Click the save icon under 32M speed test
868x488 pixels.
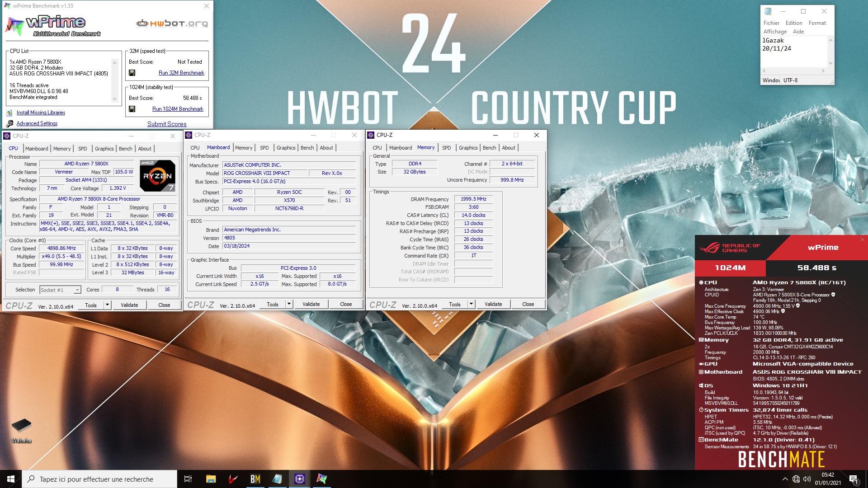[132, 73]
